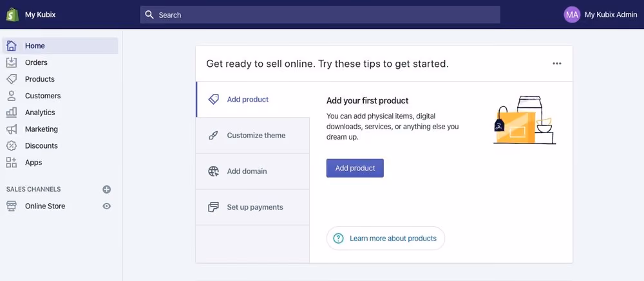
Task: Click the blue Add product button
Action: 355,168
